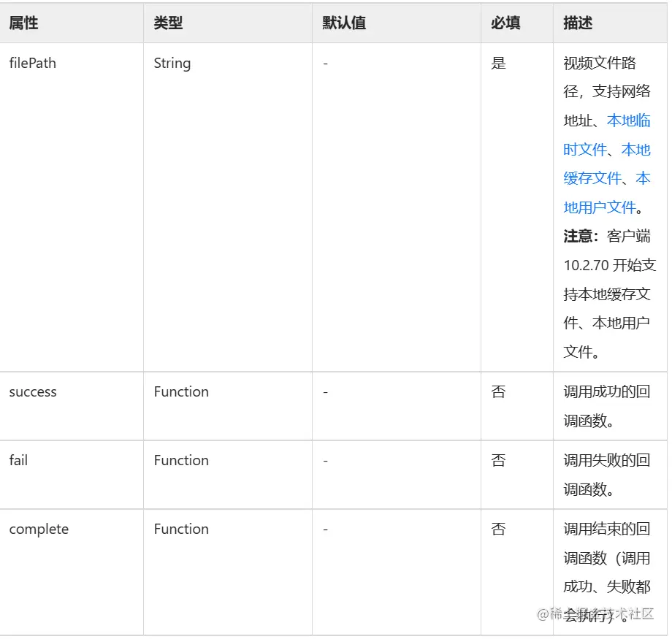This screenshot has height=639, width=672.
Task: Click the default value dash in complete row
Action: pyautogui.click(x=325, y=529)
